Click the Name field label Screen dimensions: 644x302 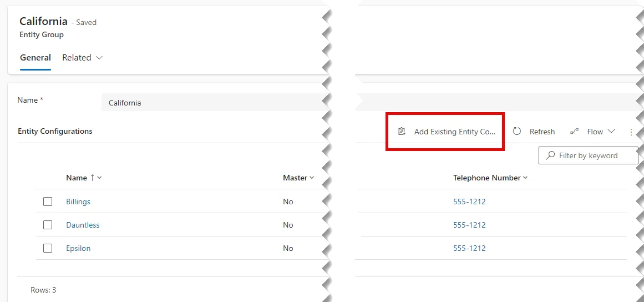click(x=27, y=100)
